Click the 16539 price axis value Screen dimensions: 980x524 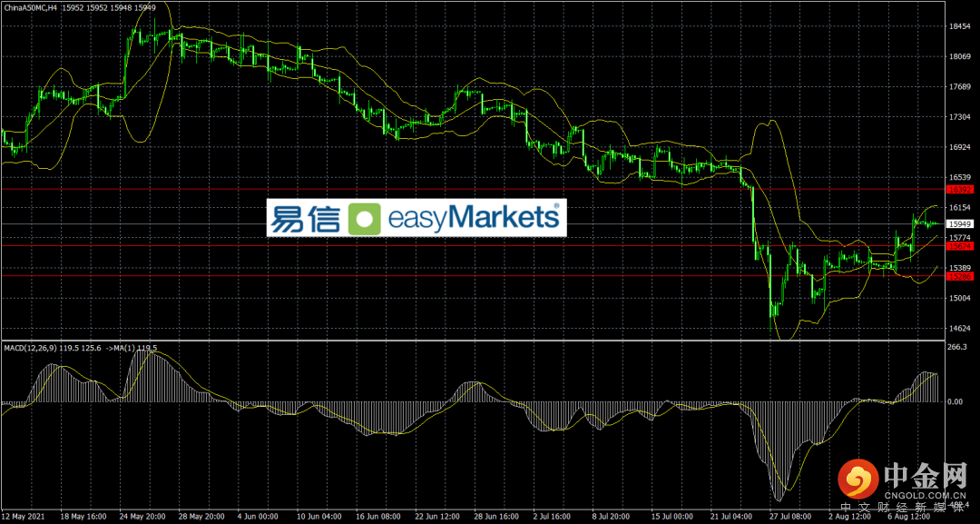[959, 178]
